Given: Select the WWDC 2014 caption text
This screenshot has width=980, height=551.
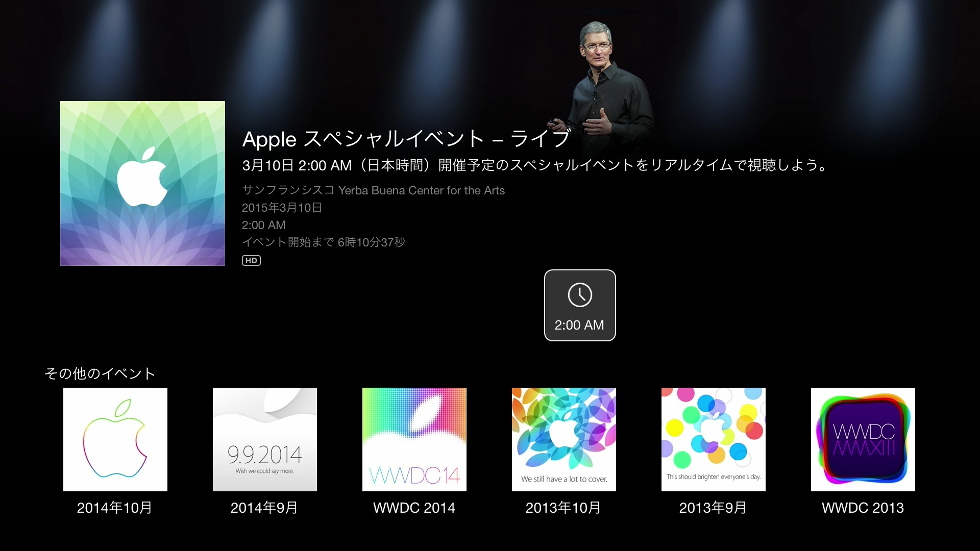Looking at the screenshot, I should click(x=414, y=508).
